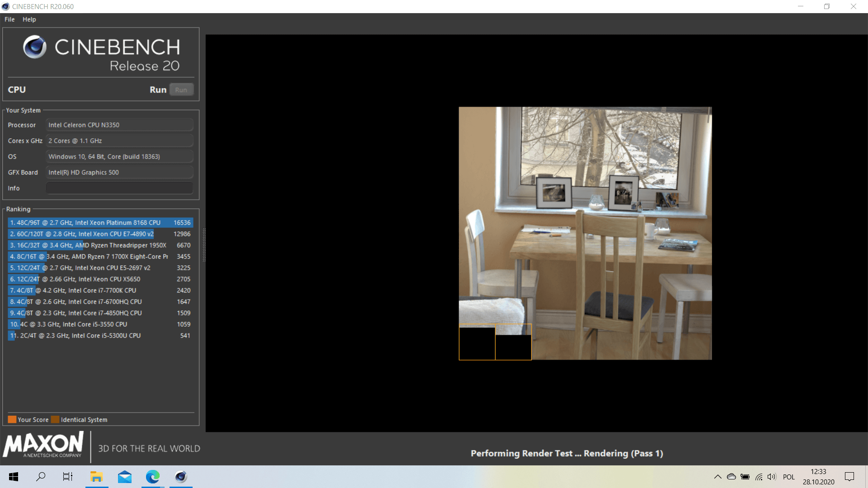The width and height of the screenshot is (868, 488).
Task: Select the Ryzen Threadripper 1950X ranking row
Action: [100, 245]
